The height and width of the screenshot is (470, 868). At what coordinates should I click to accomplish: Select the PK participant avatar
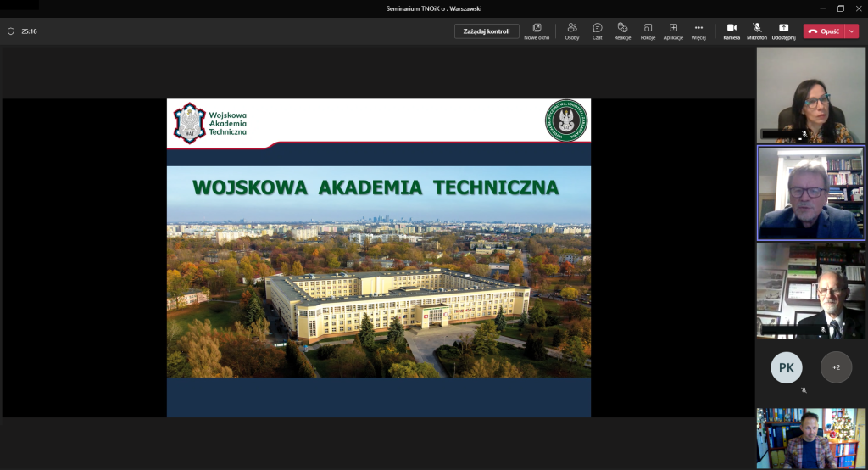(x=786, y=367)
